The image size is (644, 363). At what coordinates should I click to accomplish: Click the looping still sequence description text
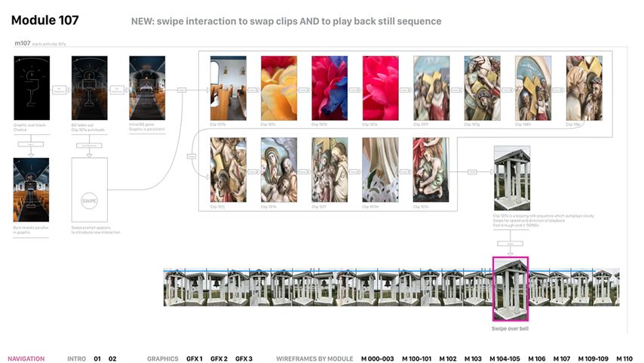[x=544, y=221]
